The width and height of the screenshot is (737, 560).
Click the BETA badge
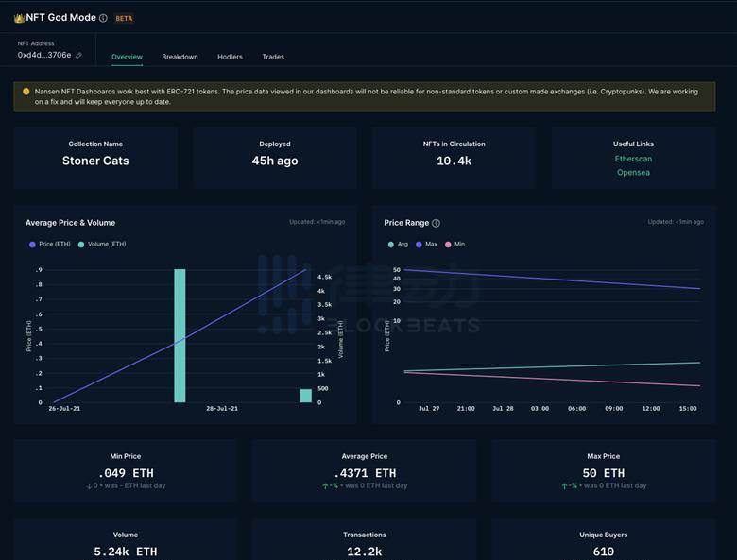coord(124,18)
